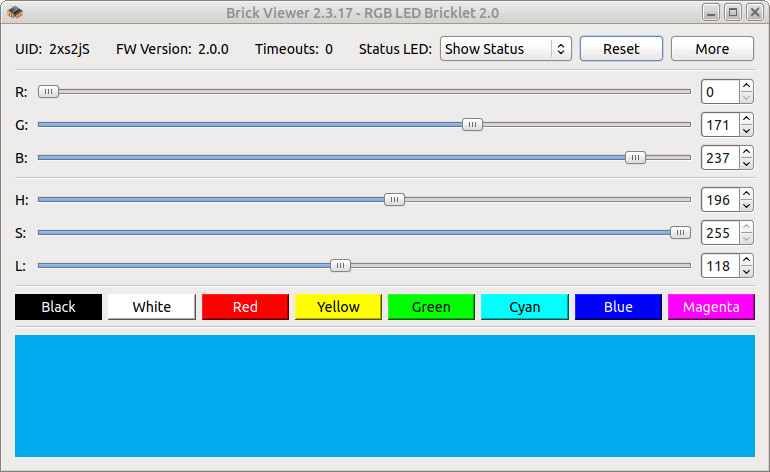Choose the Red color preset
The image size is (770, 472).
245,307
